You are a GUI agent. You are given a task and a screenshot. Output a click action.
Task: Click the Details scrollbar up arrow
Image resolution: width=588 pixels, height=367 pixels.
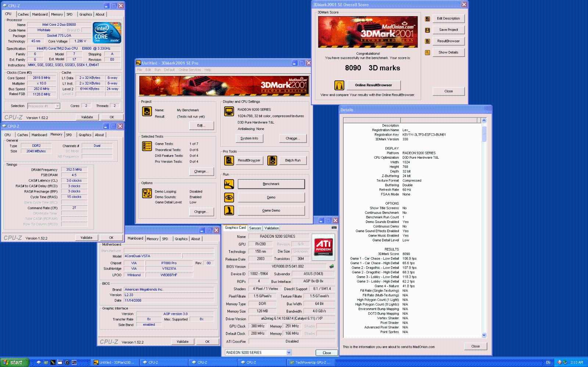point(484,120)
